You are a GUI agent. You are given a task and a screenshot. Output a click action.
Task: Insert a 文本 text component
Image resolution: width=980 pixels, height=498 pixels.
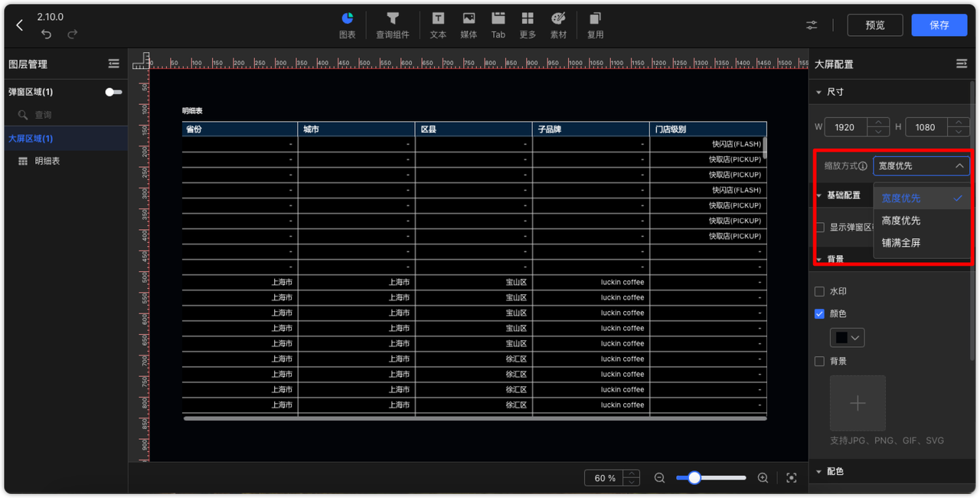438,25
